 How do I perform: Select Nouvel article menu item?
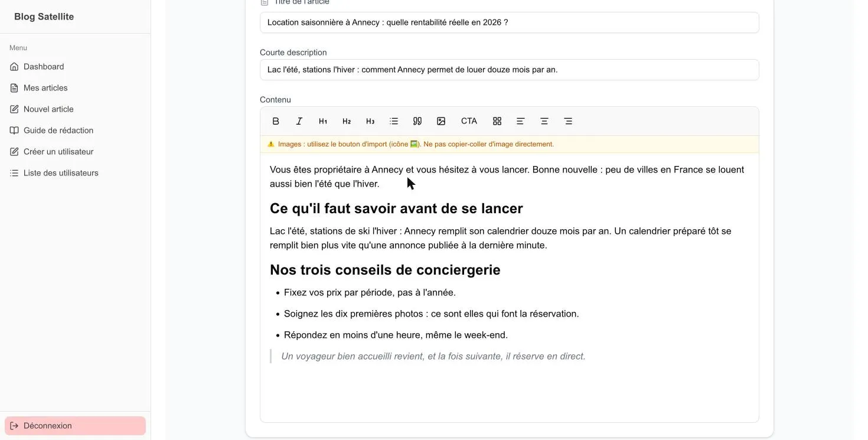tap(75, 109)
